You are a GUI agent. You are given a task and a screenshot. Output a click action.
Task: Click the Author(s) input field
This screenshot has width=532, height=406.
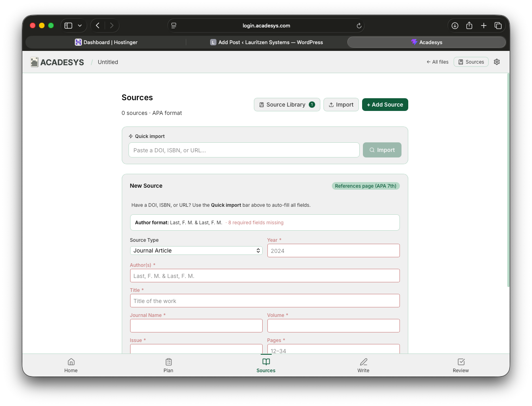(x=265, y=276)
